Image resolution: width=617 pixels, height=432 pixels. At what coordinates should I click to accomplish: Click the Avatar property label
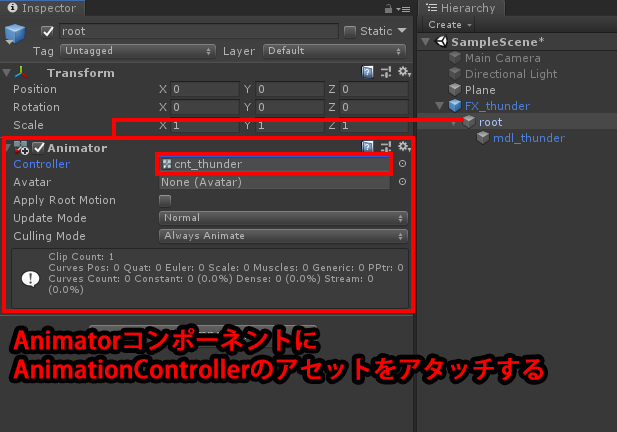tap(32, 182)
